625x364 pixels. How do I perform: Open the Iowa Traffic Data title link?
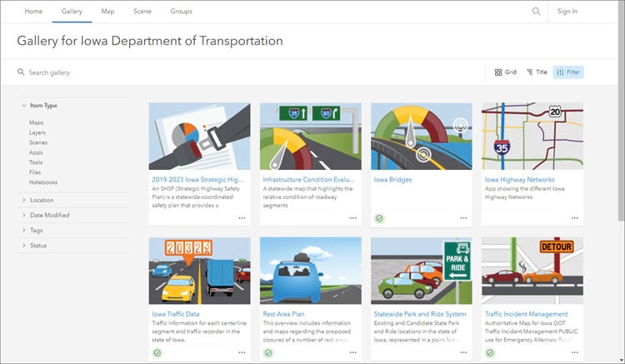[175, 314]
